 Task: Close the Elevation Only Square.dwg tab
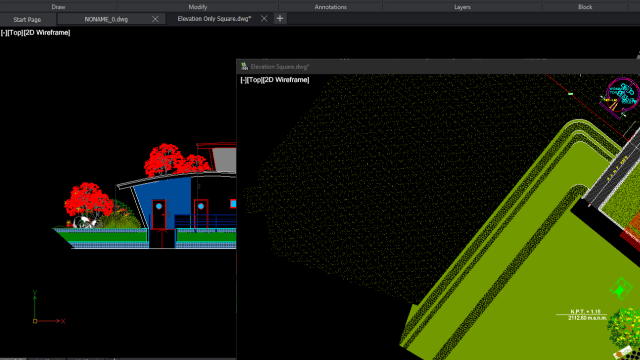point(264,19)
